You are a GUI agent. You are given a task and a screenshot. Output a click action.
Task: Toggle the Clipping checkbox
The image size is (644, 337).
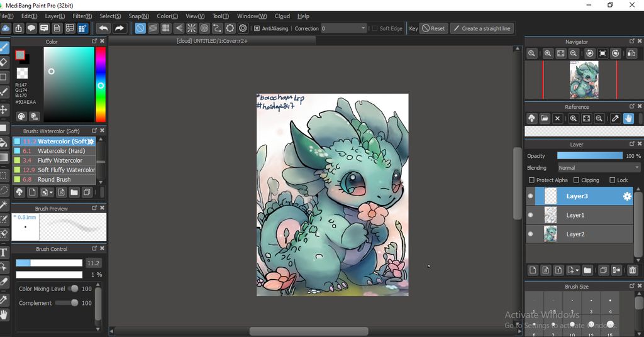coord(576,180)
